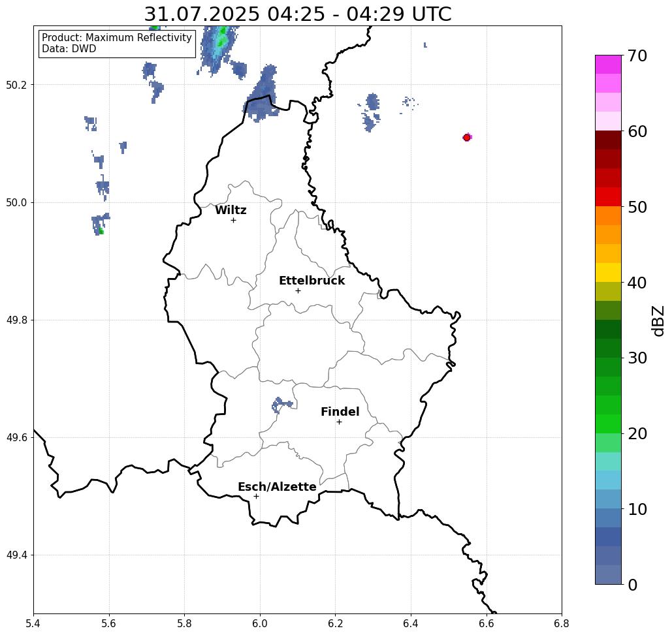The height and width of the screenshot is (635, 672).
Task: Click the cross marker below Esch/Alzette
Action: (256, 496)
